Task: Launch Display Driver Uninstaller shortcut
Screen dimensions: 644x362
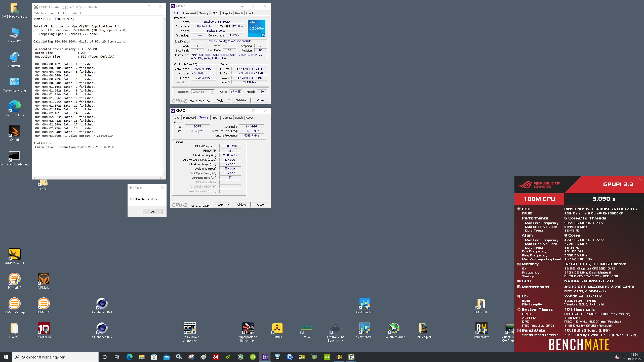Action: [x=189, y=332]
